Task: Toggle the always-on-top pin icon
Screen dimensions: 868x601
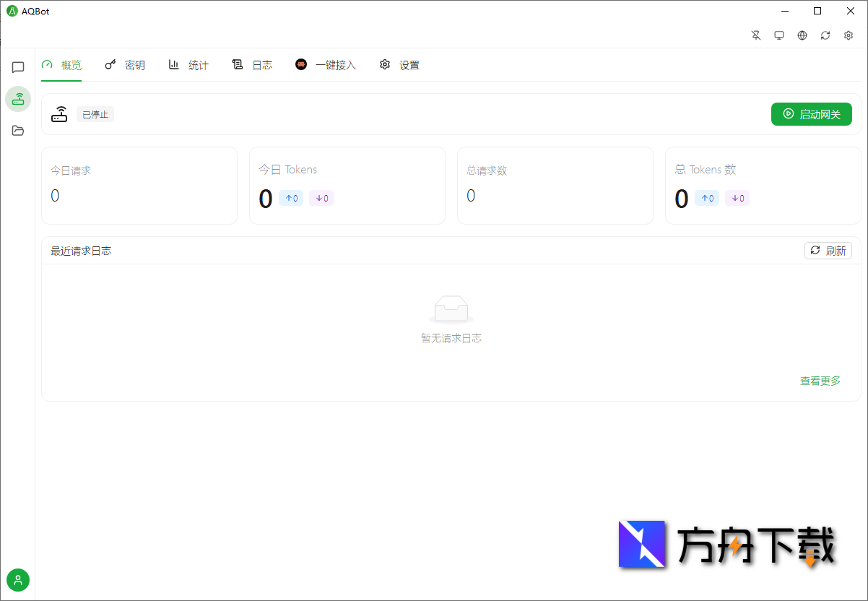Action: (756, 35)
